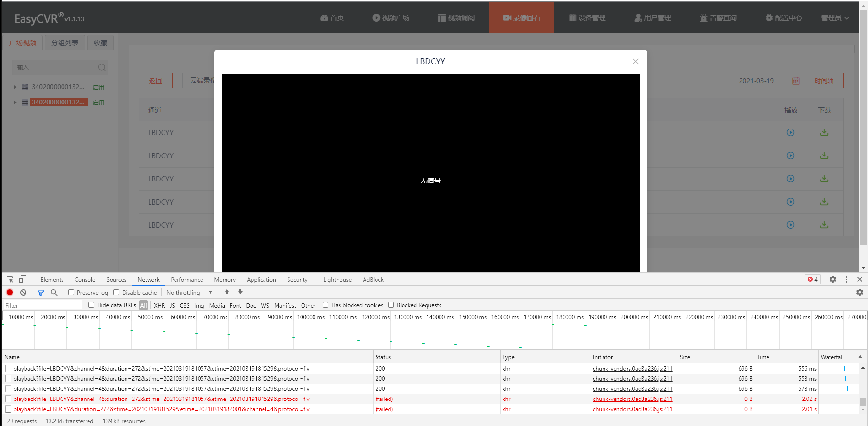Filter requests by WS type
868x426 pixels.
tap(265, 305)
